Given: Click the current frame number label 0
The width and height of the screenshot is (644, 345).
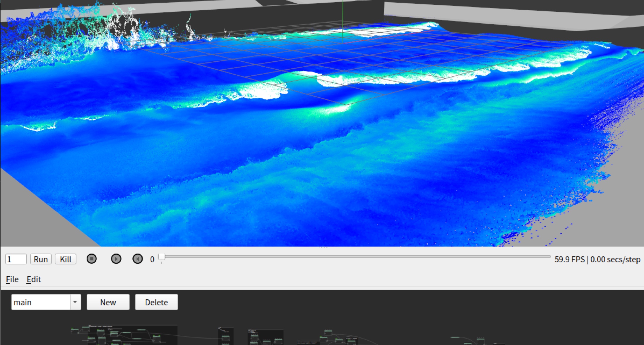Looking at the screenshot, I should (x=152, y=259).
